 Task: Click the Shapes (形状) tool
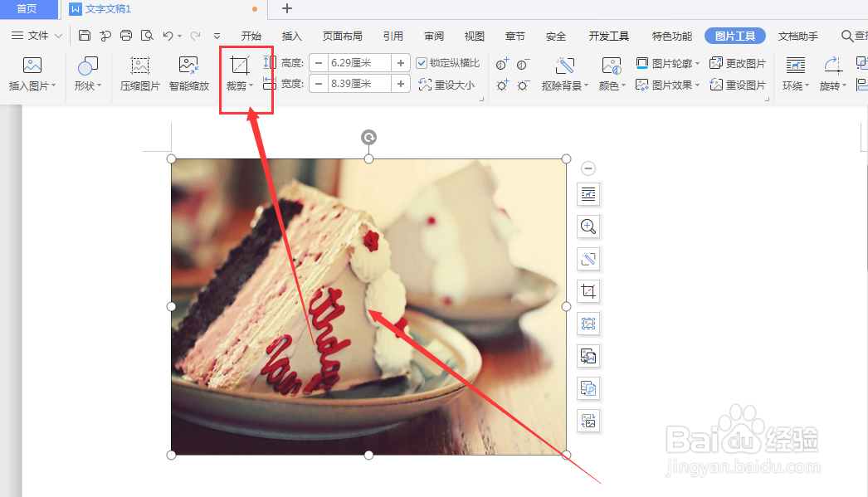click(86, 73)
